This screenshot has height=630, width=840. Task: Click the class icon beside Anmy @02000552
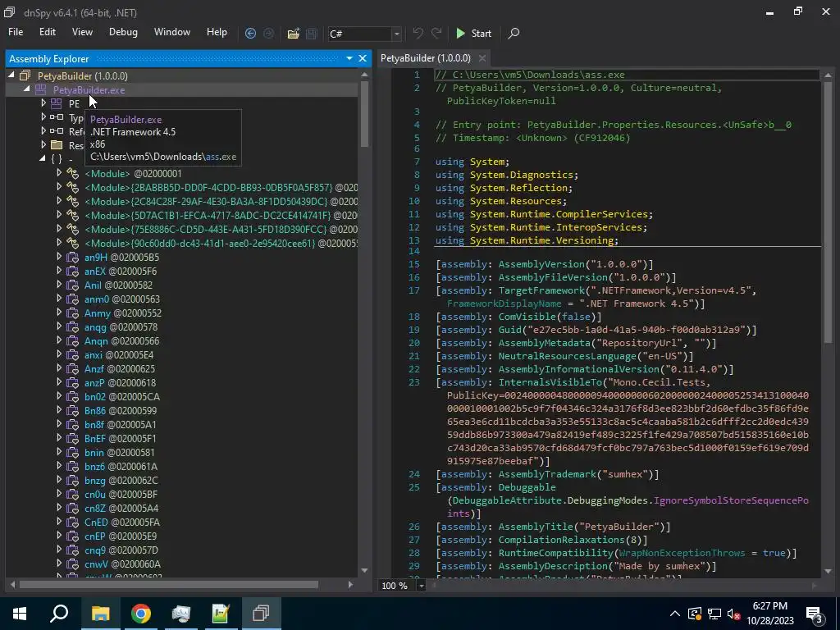click(72, 313)
